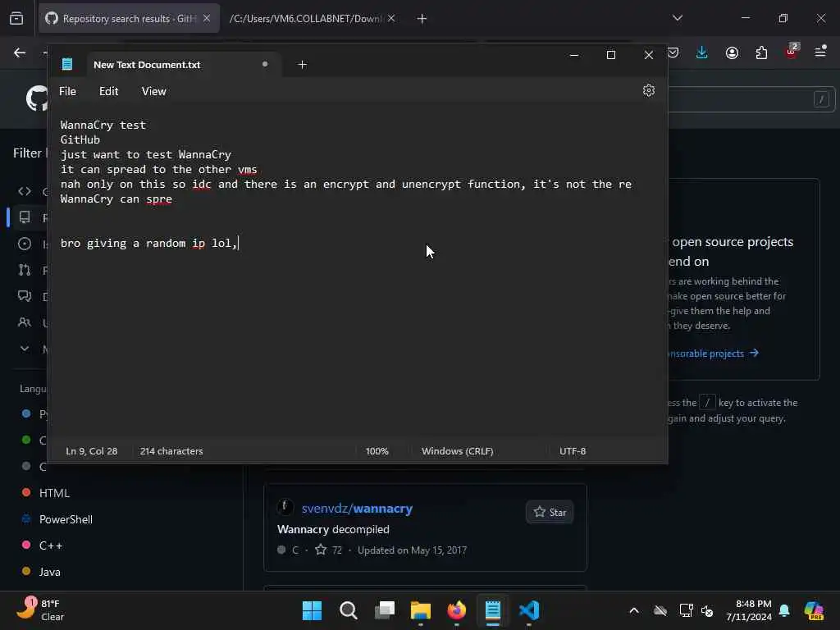
Task: Select the Users filter icon in GitHub sidebar
Action: tap(25, 322)
